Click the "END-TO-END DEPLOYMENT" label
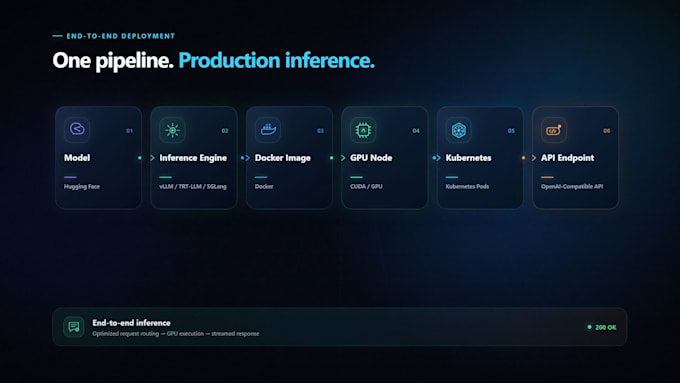 coord(121,36)
